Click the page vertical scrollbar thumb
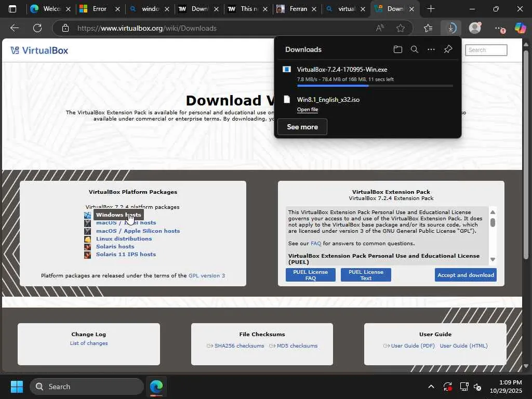Screen dimensions: 532x399 click(x=526, y=154)
